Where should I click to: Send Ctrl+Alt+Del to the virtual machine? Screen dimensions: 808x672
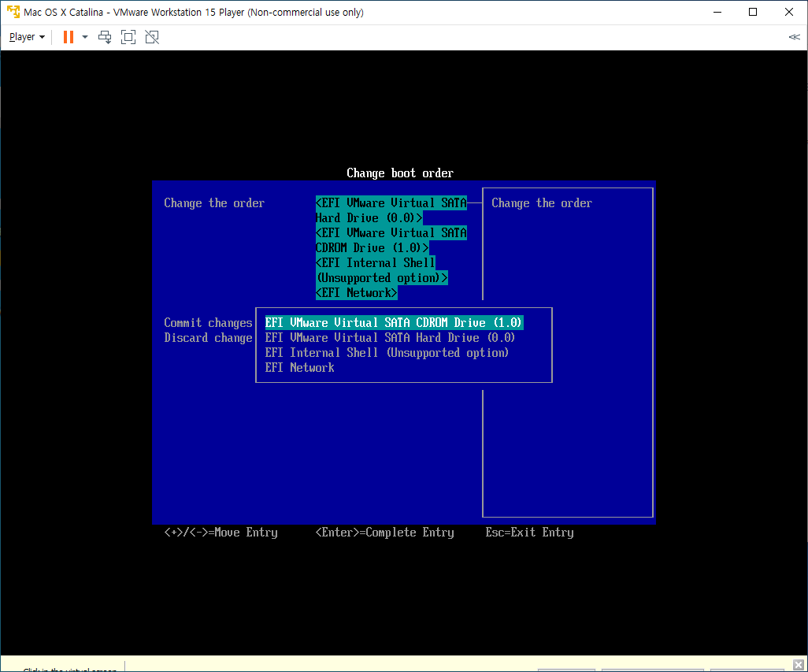[105, 37]
